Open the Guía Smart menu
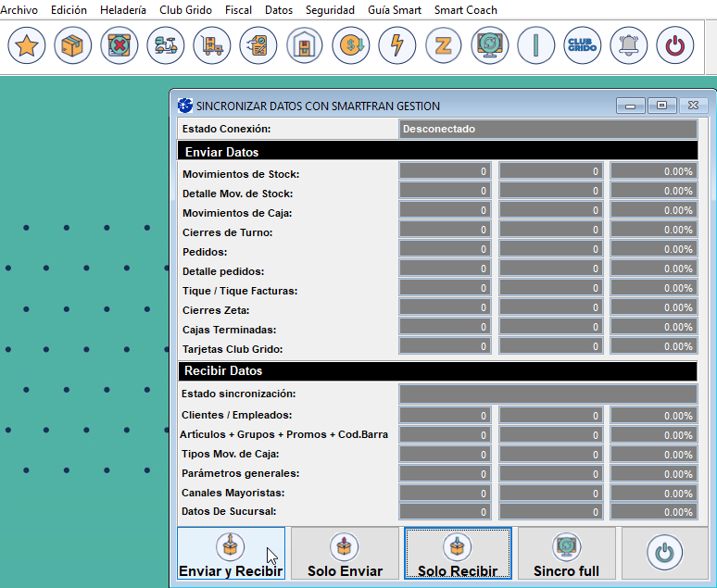 pos(395,9)
